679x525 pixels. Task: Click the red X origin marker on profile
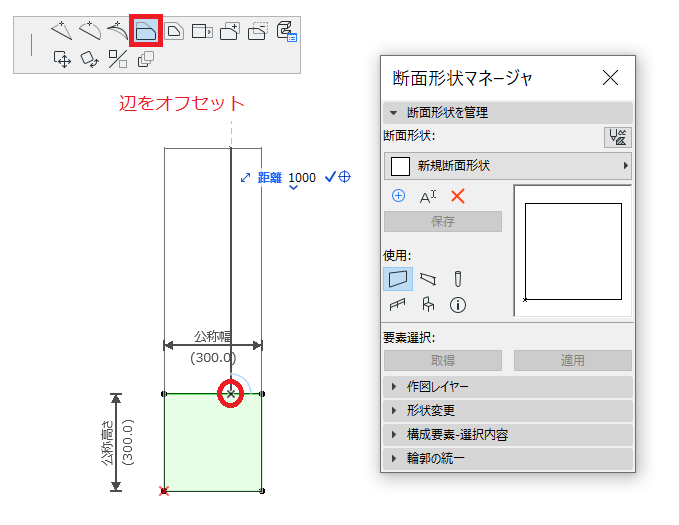[x=164, y=491]
